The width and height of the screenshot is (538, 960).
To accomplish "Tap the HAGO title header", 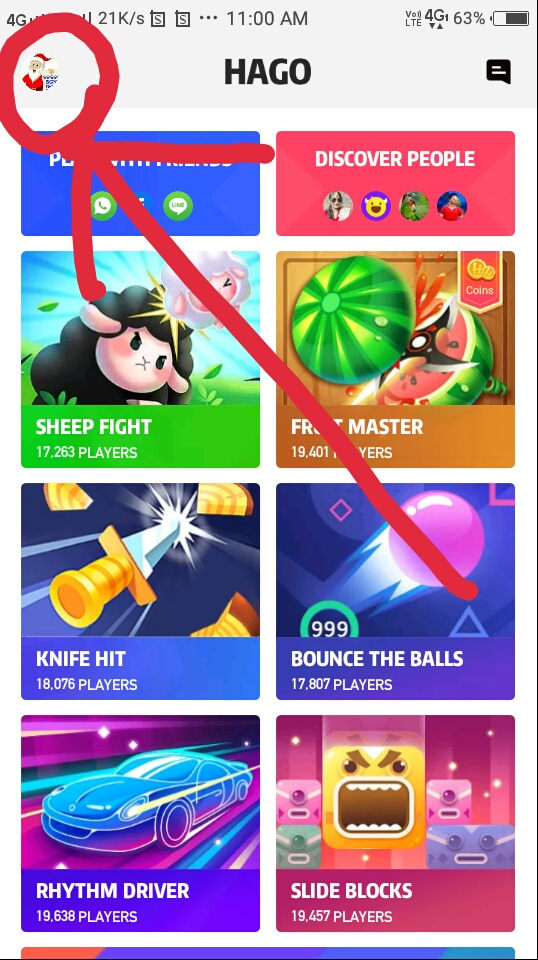I will click(x=267, y=72).
